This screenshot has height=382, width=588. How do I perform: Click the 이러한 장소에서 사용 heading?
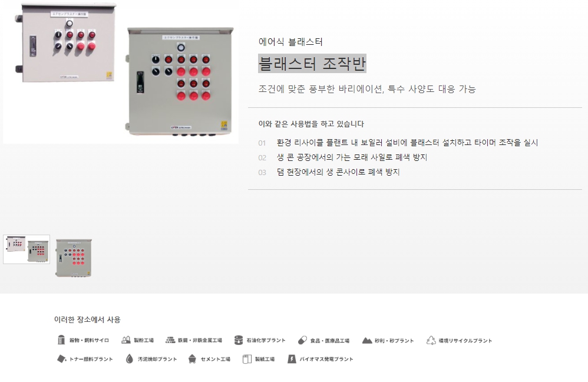87,320
